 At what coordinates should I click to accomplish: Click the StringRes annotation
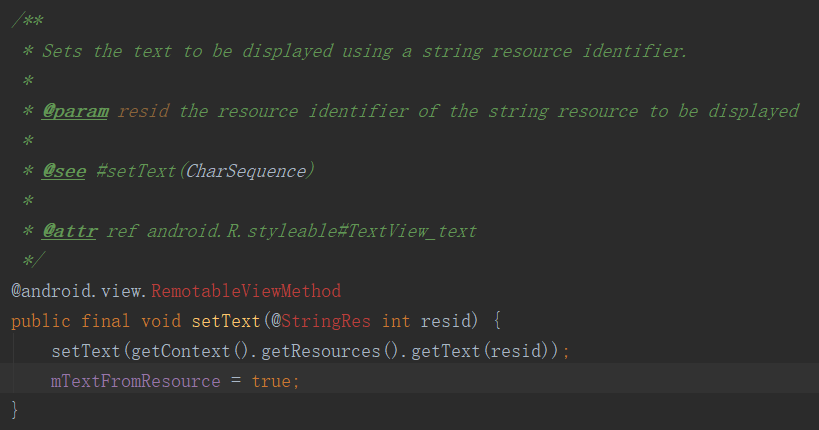(326, 321)
